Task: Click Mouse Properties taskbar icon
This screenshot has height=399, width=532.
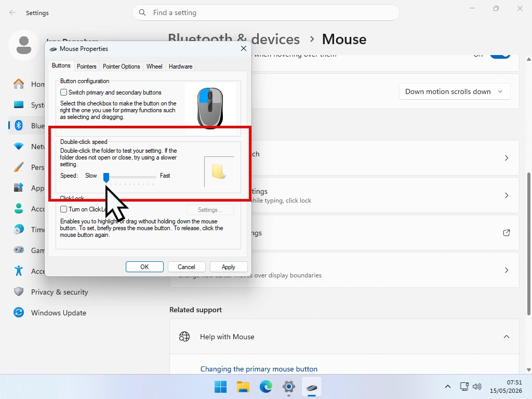Action: point(312,387)
